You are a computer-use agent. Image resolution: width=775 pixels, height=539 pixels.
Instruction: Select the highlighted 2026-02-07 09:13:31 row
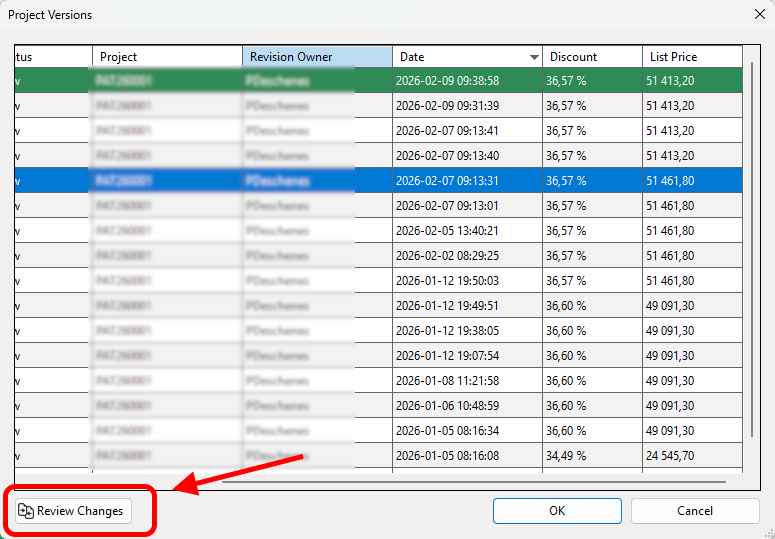[x=461, y=181]
